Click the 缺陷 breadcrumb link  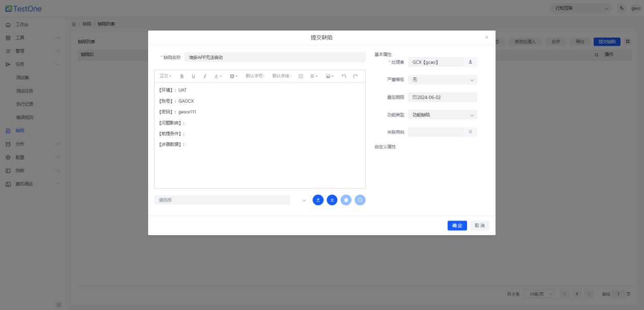pyautogui.click(x=87, y=24)
